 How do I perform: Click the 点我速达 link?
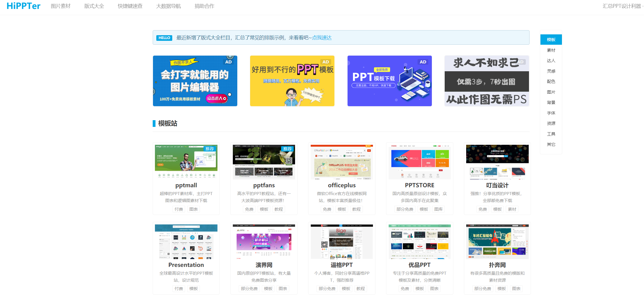[322, 38]
